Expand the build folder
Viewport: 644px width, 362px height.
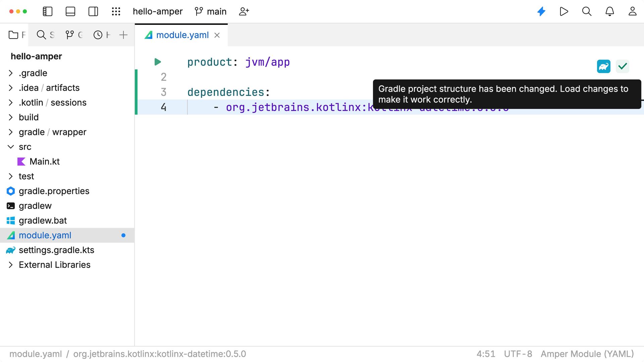coord(11,117)
